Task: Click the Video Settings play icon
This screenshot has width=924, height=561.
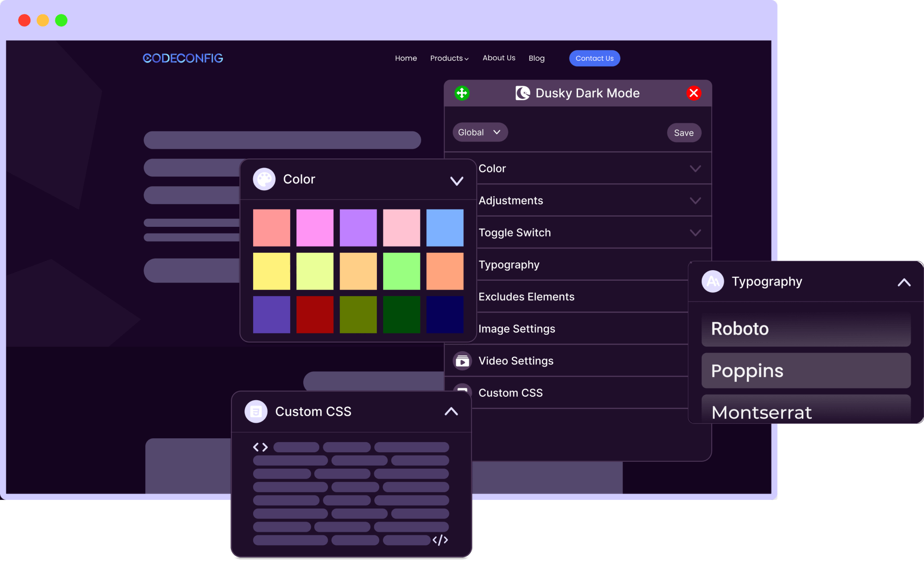Action: (x=462, y=361)
